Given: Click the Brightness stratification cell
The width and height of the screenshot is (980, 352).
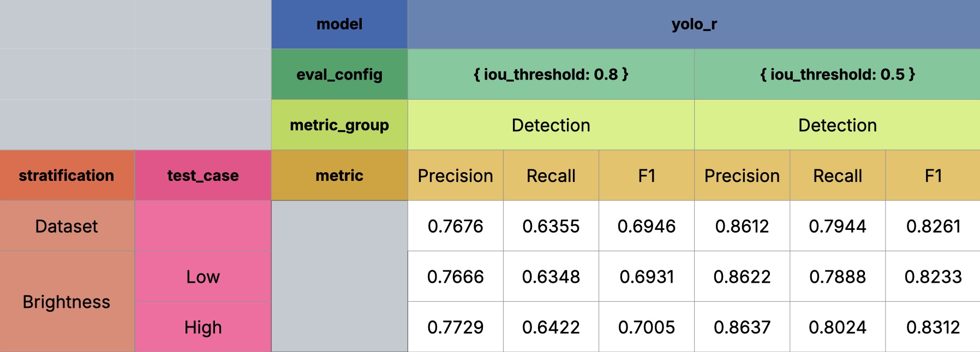Looking at the screenshot, I should [x=67, y=301].
